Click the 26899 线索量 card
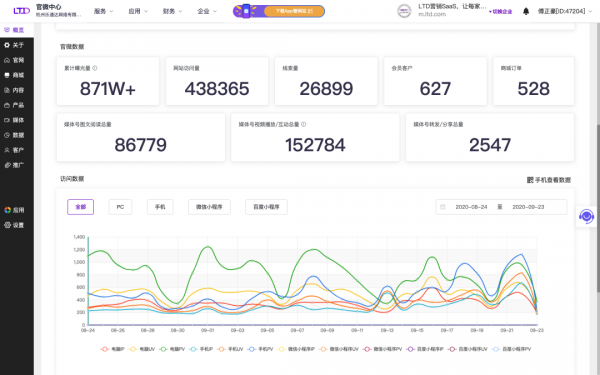Image resolution: width=600 pixels, height=375 pixels. (326, 81)
